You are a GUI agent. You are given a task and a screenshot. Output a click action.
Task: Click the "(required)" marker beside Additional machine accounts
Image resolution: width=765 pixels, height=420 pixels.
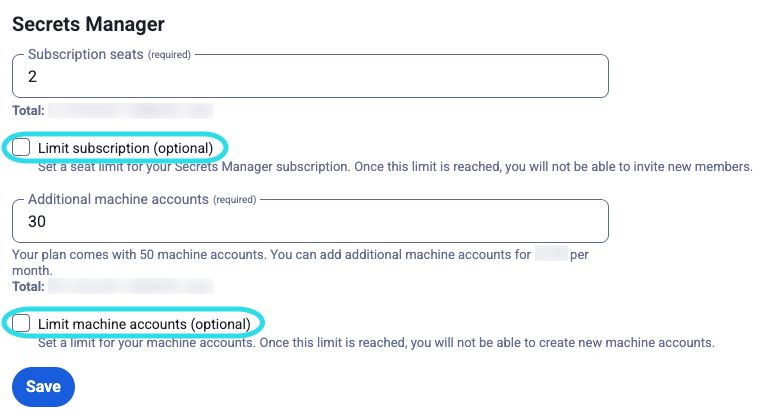pos(234,200)
